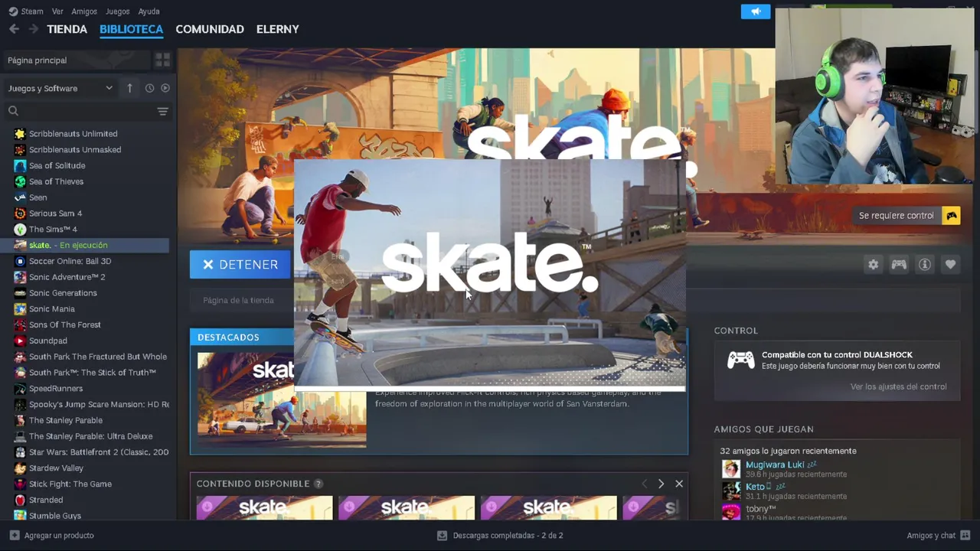This screenshot has height=551, width=980.
Task: Click the DUALSHOCK controller compatibility icon
Action: [740, 360]
